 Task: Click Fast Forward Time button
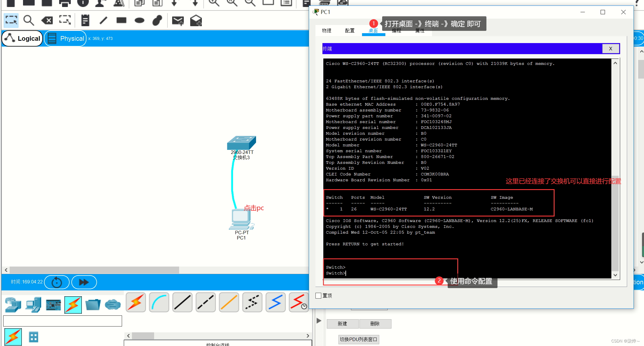click(x=84, y=282)
